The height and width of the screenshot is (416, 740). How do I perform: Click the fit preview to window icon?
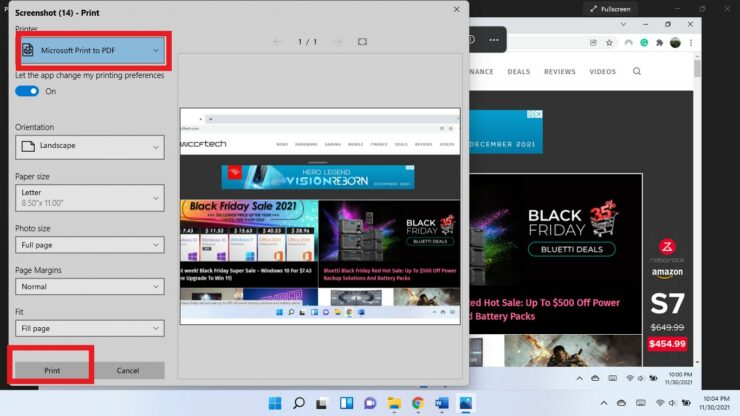click(362, 42)
